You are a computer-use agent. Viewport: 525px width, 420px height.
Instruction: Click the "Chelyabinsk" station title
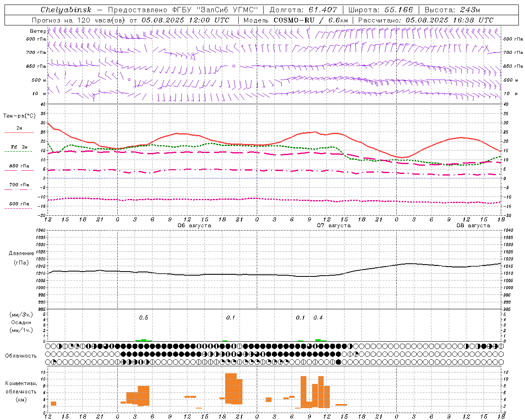(x=66, y=10)
